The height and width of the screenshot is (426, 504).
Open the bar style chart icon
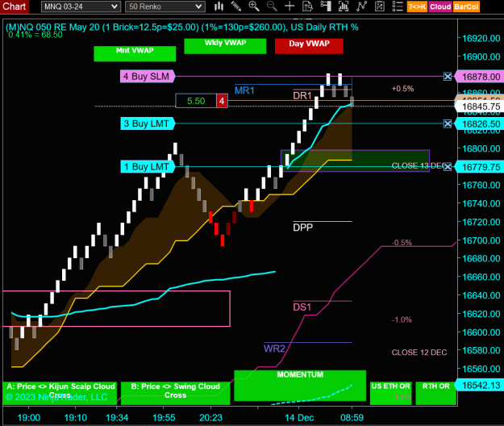[219, 6]
